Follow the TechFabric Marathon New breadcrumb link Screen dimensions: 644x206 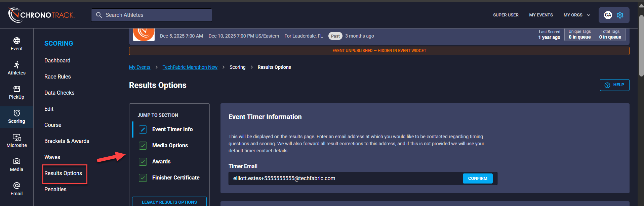click(x=190, y=67)
